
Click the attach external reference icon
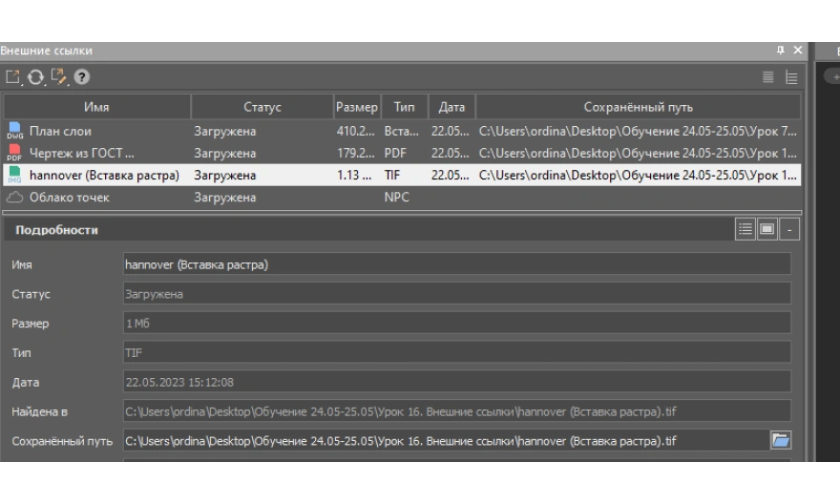point(12,77)
